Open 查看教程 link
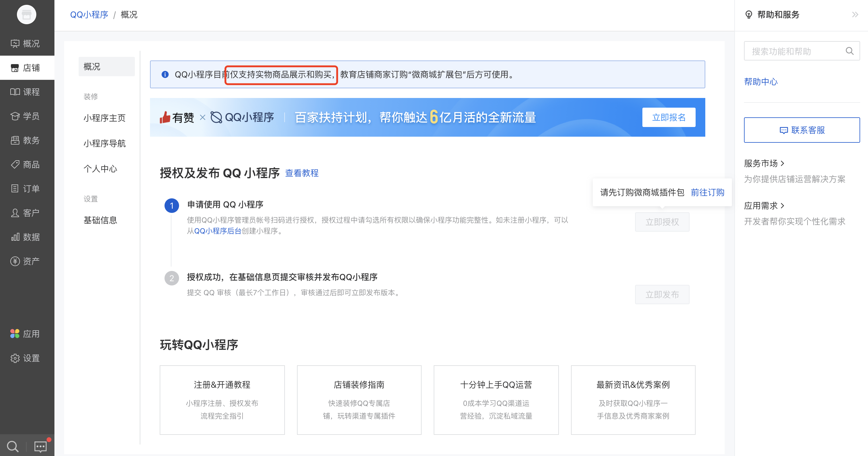The image size is (868, 456). (302, 173)
